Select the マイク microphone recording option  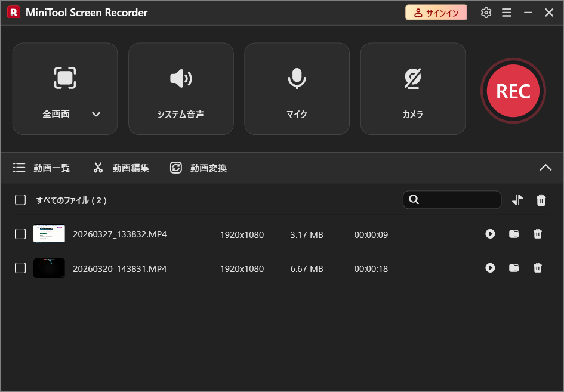click(297, 88)
